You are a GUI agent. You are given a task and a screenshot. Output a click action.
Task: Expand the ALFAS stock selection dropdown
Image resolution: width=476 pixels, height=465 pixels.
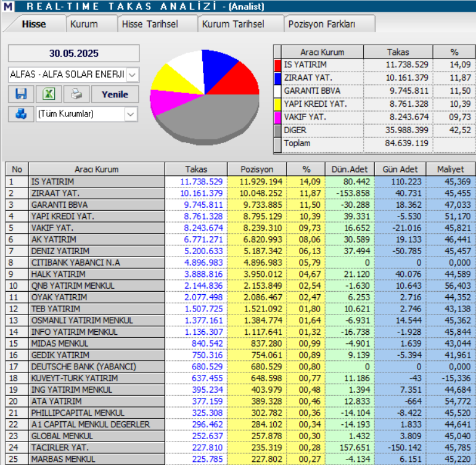point(133,75)
